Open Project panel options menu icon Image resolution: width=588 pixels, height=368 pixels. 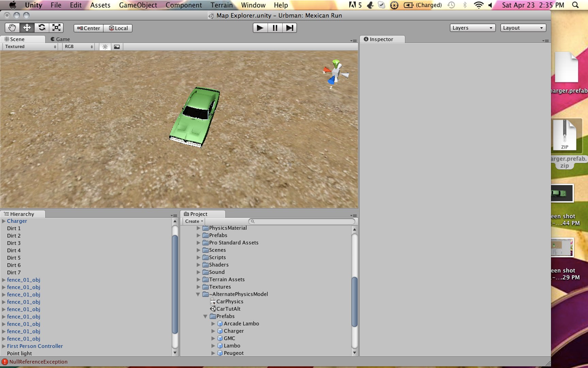pyautogui.click(x=354, y=215)
